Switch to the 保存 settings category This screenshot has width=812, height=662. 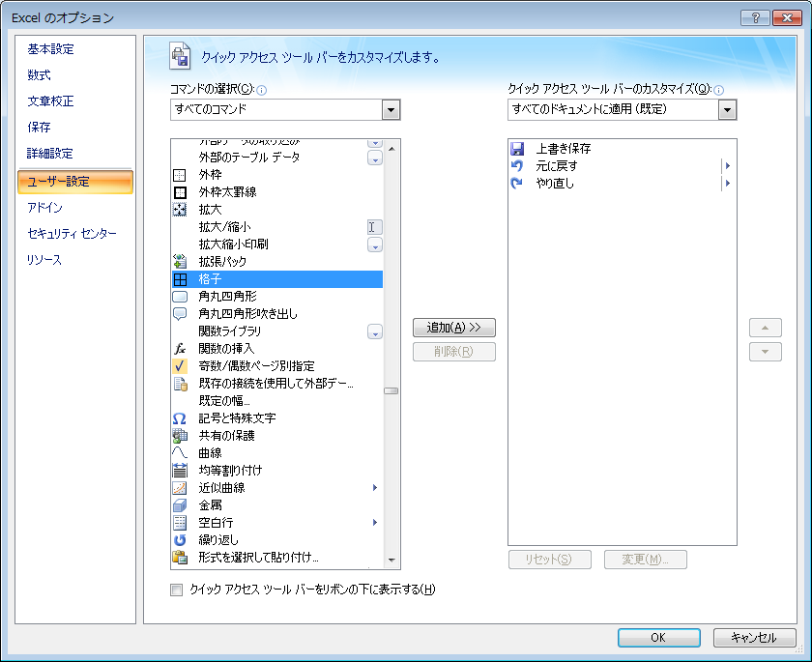click(41, 127)
